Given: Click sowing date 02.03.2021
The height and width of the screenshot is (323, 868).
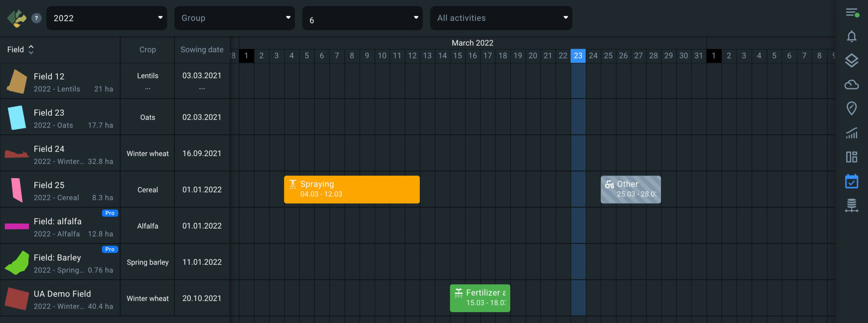Looking at the screenshot, I should coord(202,117).
